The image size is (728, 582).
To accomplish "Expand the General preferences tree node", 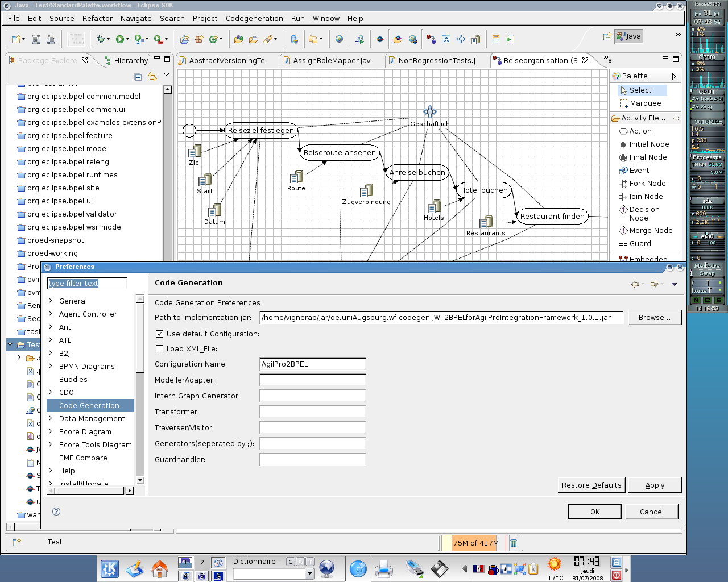I will (x=51, y=301).
